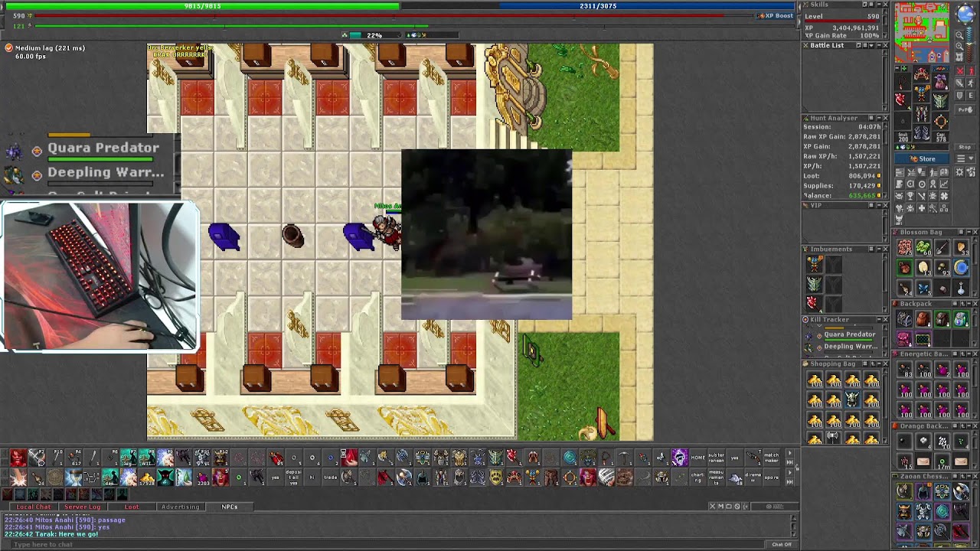
Task: Click the options gear icon
Action: (x=959, y=172)
